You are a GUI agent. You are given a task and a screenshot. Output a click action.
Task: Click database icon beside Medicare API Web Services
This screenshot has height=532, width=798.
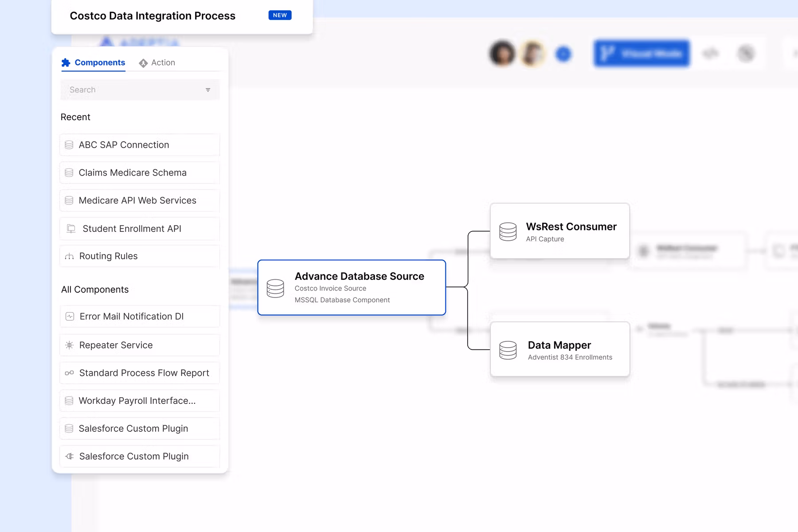pyautogui.click(x=69, y=200)
